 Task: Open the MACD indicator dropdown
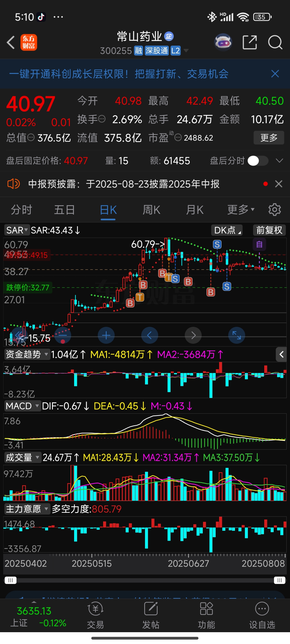click(x=23, y=406)
